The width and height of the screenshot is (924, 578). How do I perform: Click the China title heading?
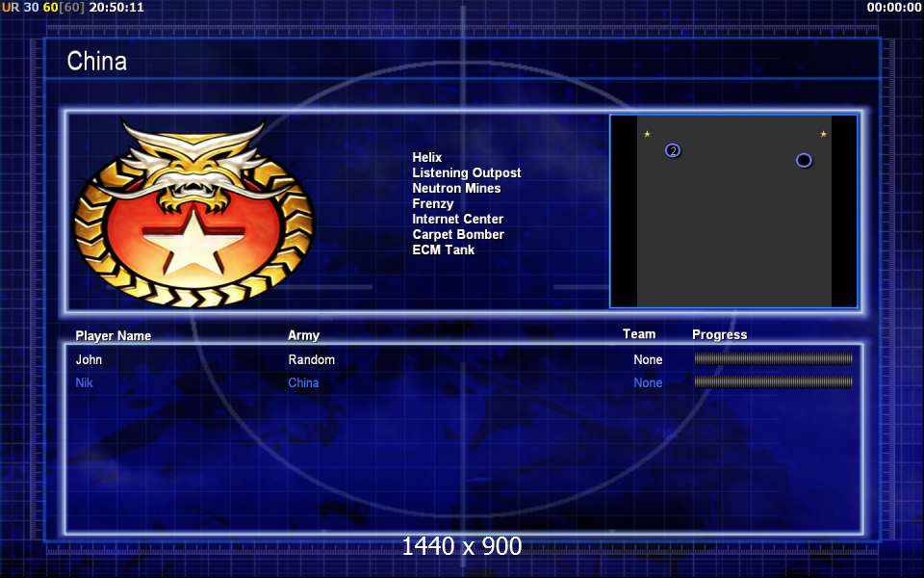pyautogui.click(x=96, y=62)
